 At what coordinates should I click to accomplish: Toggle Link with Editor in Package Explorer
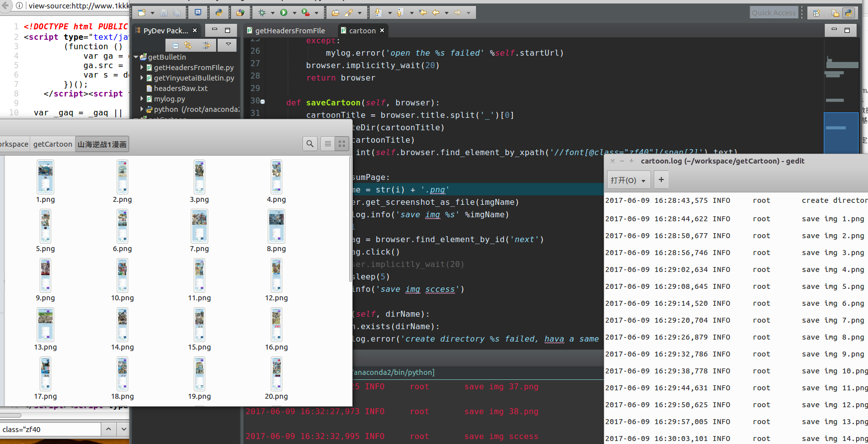(188, 45)
